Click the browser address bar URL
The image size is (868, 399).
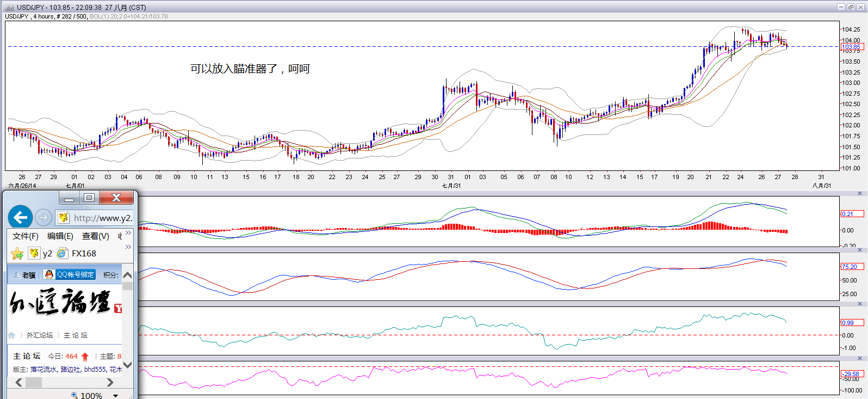(x=103, y=218)
